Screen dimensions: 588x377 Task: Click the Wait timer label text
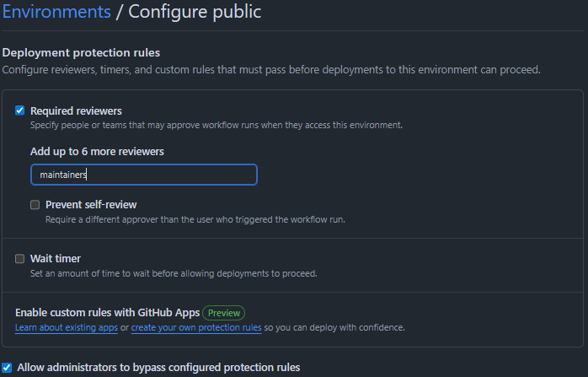point(56,259)
